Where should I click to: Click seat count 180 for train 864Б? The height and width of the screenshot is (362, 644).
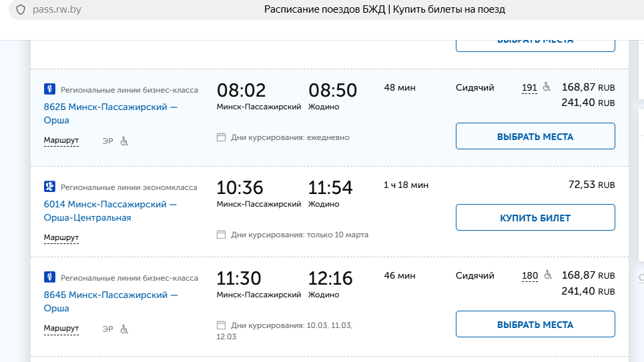pos(530,276)
